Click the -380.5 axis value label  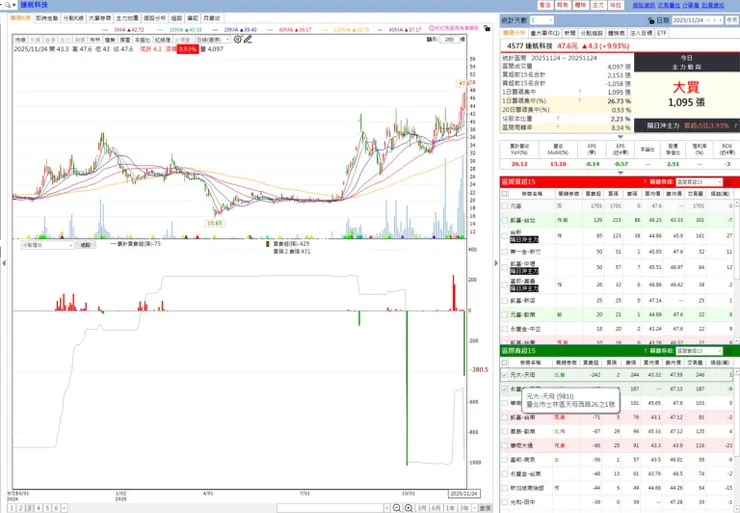[x=479, y=370]
